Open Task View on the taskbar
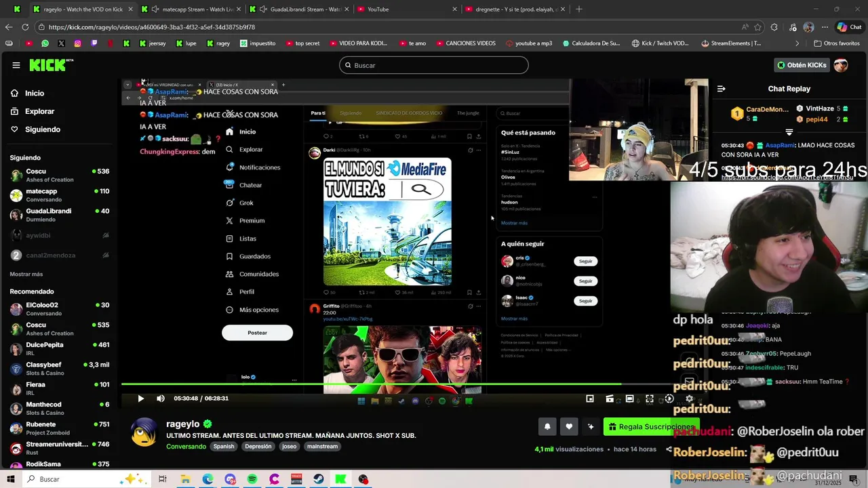868x488 pixels. pyautogui.click(x=163, y=479)
